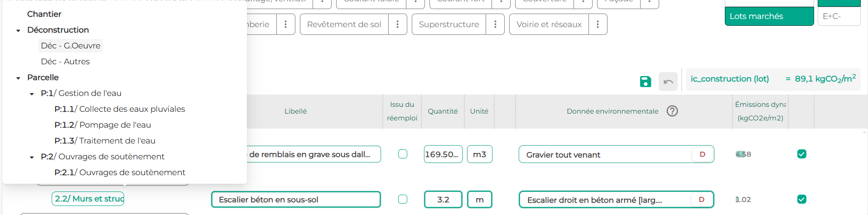The width and height of the screenshot is (868, 215).
Task: Switch to the Lots marchés tab
Action: (x=769, y=16)
